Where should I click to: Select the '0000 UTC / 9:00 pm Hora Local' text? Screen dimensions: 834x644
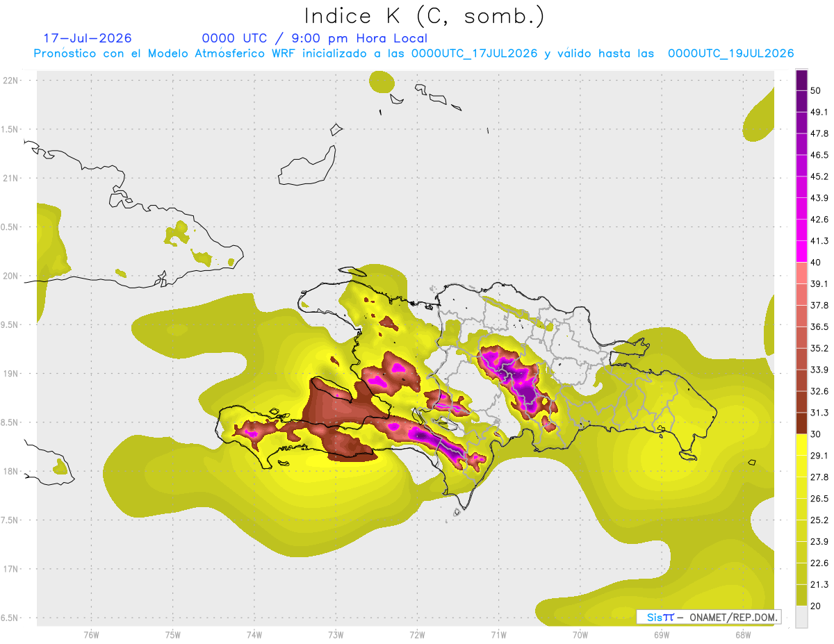pyautogui.click(x=315, y=38)
